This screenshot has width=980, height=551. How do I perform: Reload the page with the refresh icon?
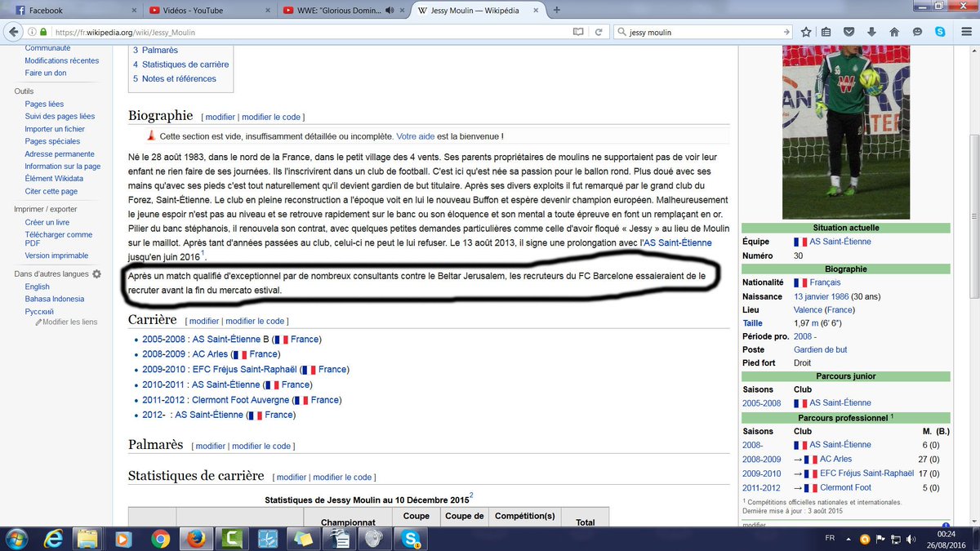599,32
